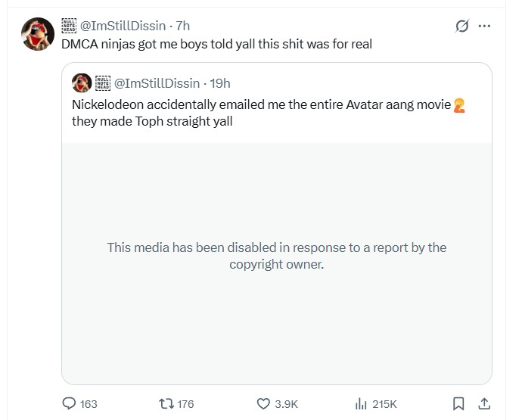View post analytics via the bar chart icon
The height and width of the screenshot is (420, 522).
pyautogui.click(x=361, y=403)
